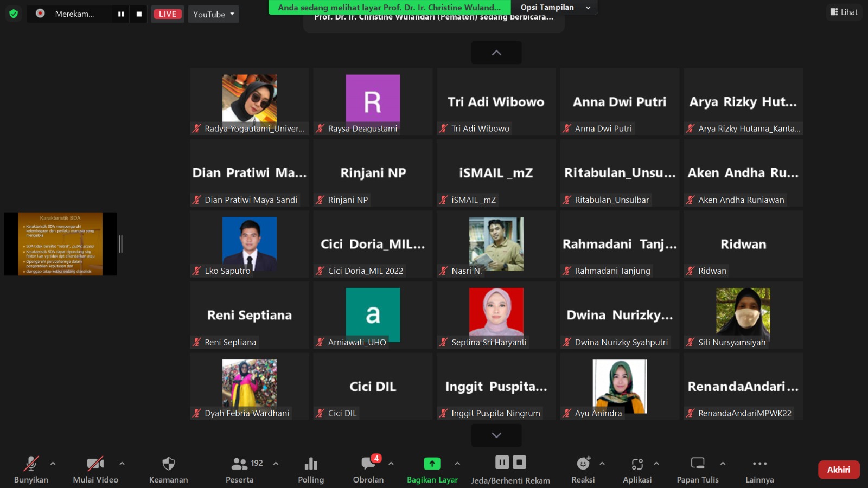Image resolution: width=868 pixels, height=488 pixels.
Task: Click the green encryption shield icon
Action: pos(14,14)
